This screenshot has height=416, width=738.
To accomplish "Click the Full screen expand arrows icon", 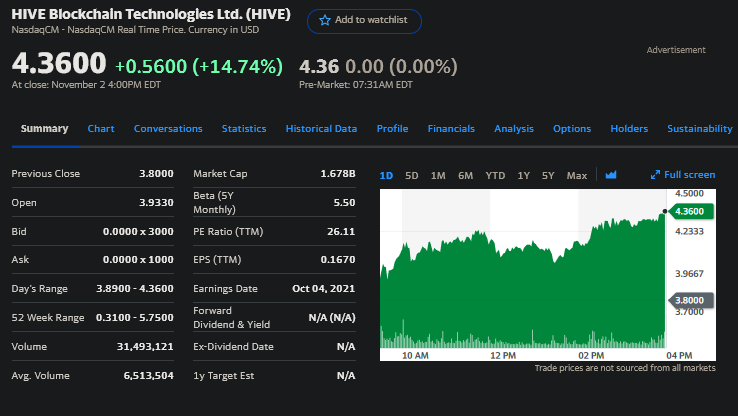I will tap(655, 175).
